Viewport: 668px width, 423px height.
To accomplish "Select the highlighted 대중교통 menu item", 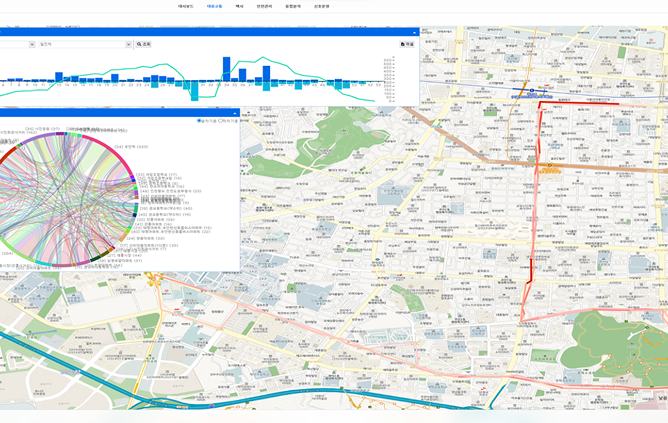I will 214,6.
